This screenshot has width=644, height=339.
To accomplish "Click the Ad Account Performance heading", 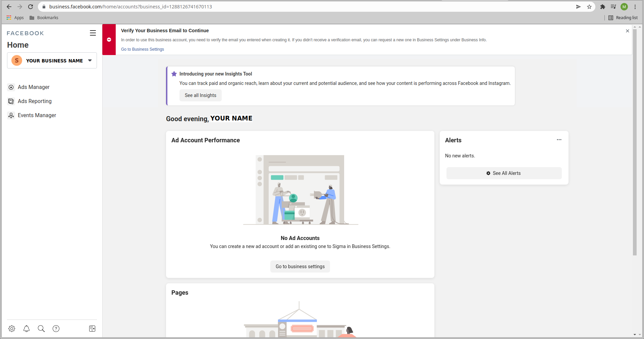I will click(206, 140).
